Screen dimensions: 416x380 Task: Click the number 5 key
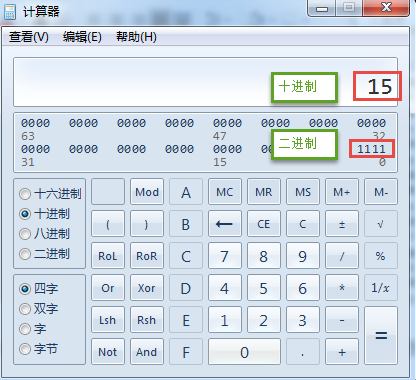click(x=264, y=288)
